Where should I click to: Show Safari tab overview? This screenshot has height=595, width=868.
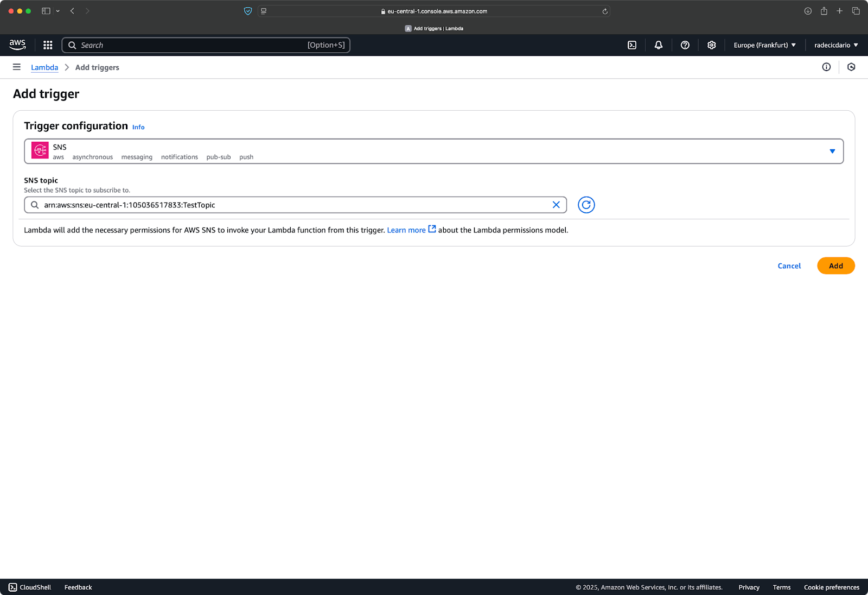click(856, 11)
